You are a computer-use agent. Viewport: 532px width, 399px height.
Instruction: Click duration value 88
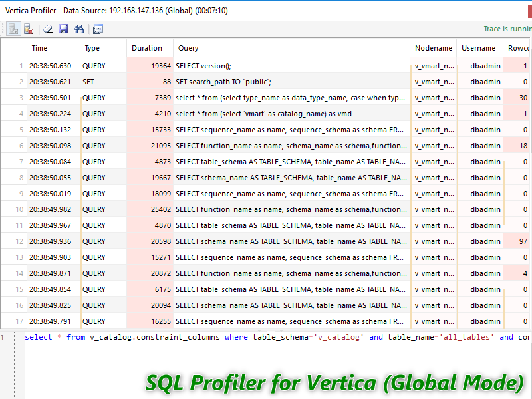pyautogui.click(x=150, y=82)
